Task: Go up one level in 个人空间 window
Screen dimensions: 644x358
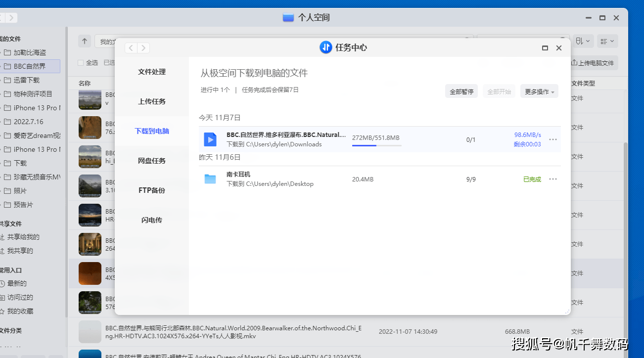Action: 85,42
